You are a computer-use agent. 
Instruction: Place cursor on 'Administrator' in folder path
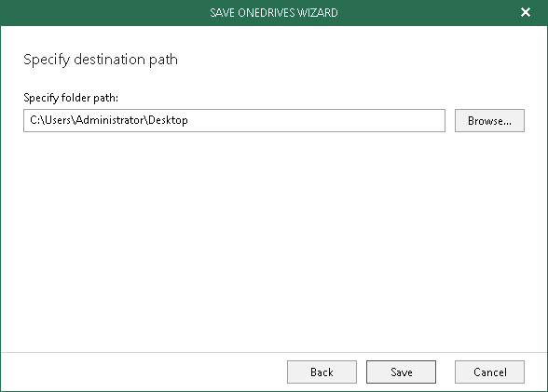click(x=110, y=120)
